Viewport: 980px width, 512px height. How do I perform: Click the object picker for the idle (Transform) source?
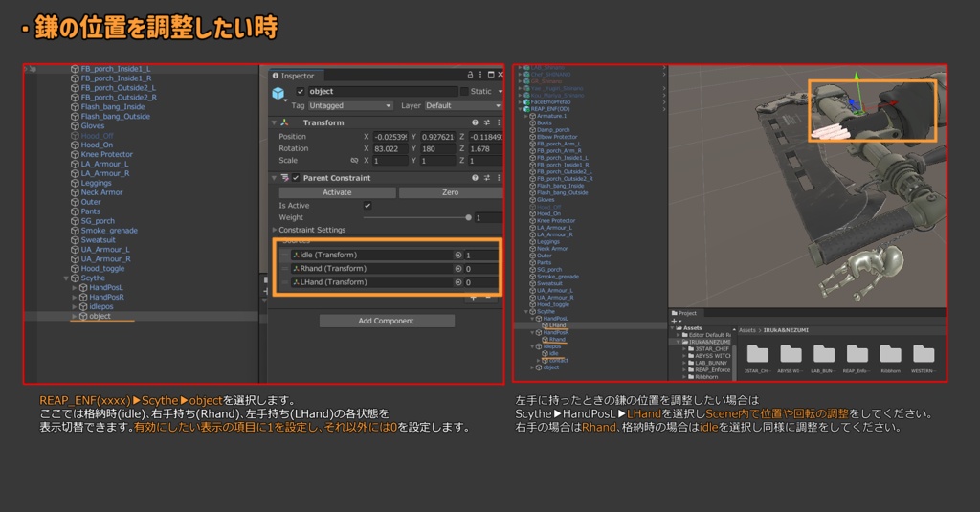pyautogui.click(x=458, y=256)
